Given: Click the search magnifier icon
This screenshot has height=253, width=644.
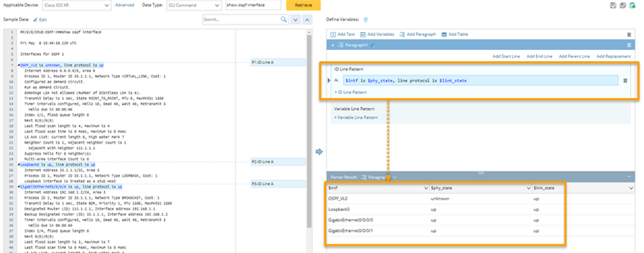Looking at the screenshot, I should point(284,19).
